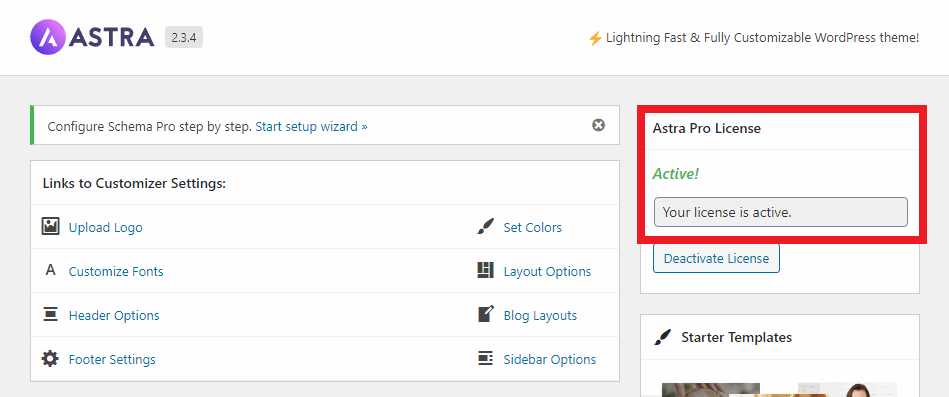Click the Starter Templates heading
The image size is (949, 397).
[x=737, y=337]
